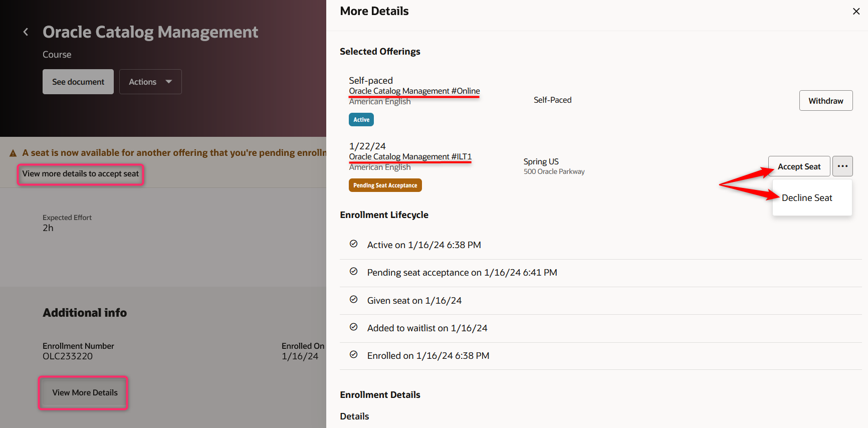Click Added to waitlist on 1/16/24 entry
The height and width of the screenshot is (428, 868).
pos(427,328)
